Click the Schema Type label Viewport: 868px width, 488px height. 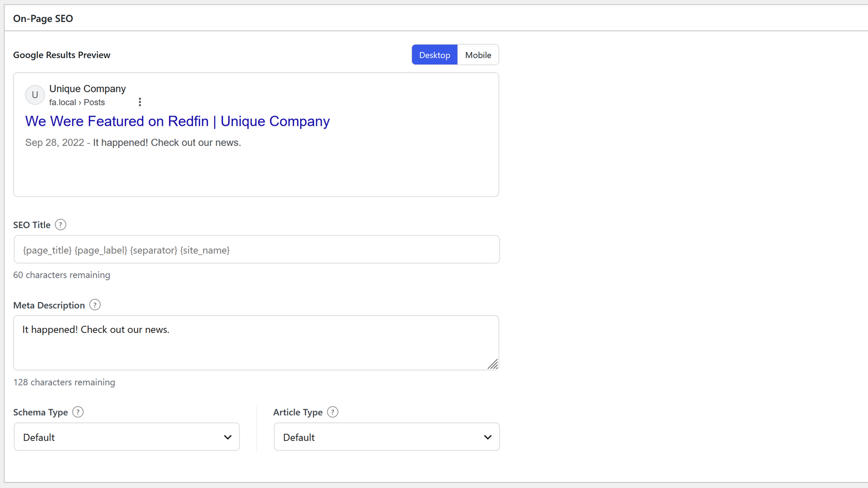tap(40, 413)
